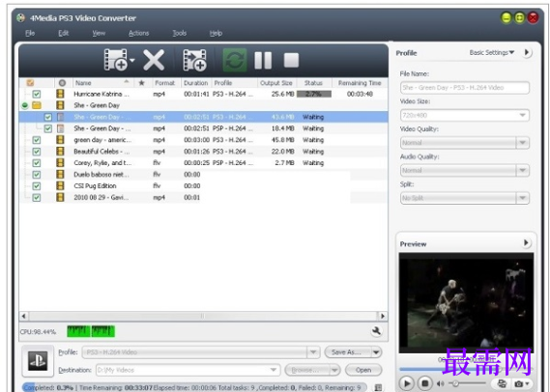Uncheck the Corey, Rylie, and t... checkbox
The image size is (550, 392).
point(37,163)
